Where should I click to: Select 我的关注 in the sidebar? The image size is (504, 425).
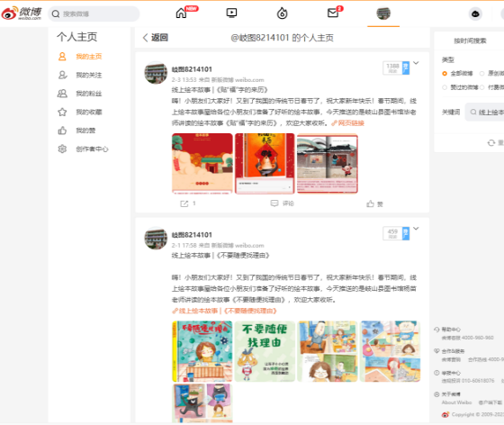click(89, 76)
